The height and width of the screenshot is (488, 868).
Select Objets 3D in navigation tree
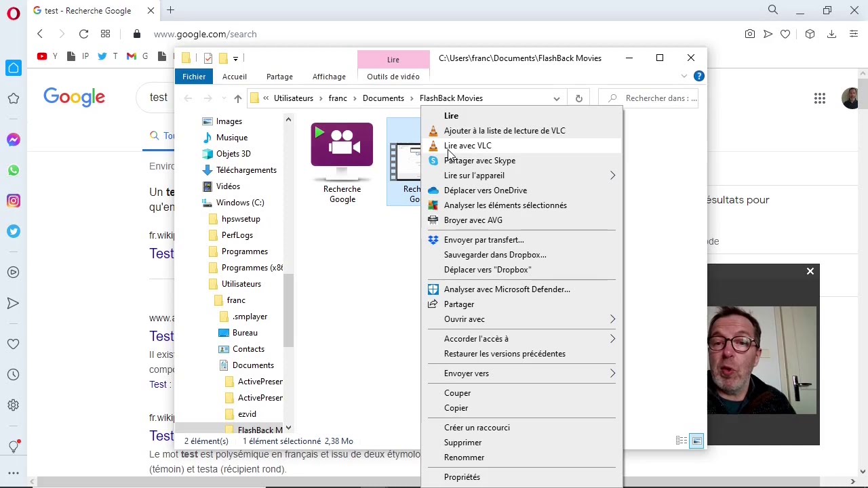click(x=226, y=154)
